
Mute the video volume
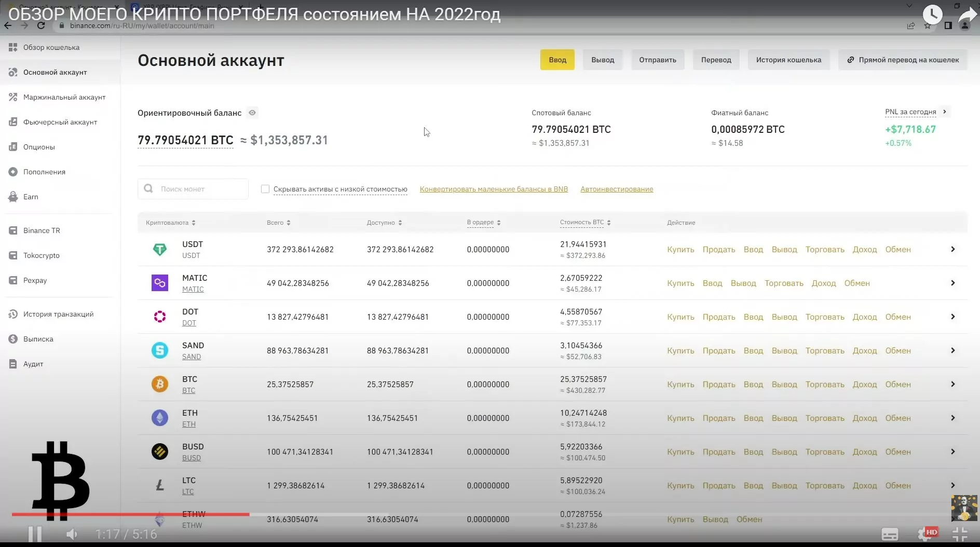[x=72, y=534]
